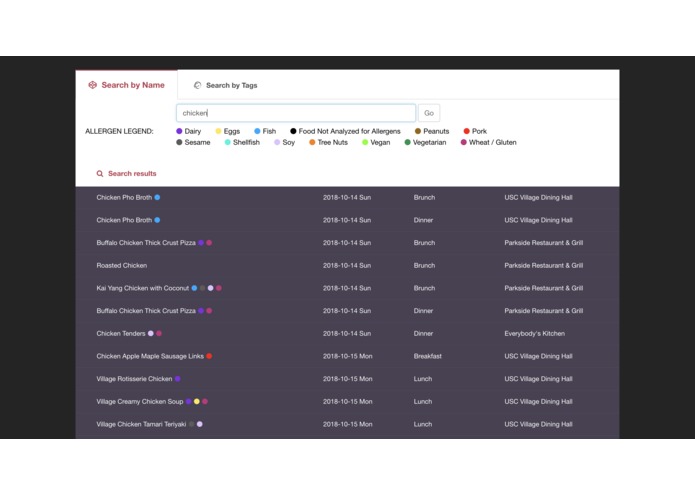Click lavender Soy dot on Tamari Teriyaki

point(199,424)
